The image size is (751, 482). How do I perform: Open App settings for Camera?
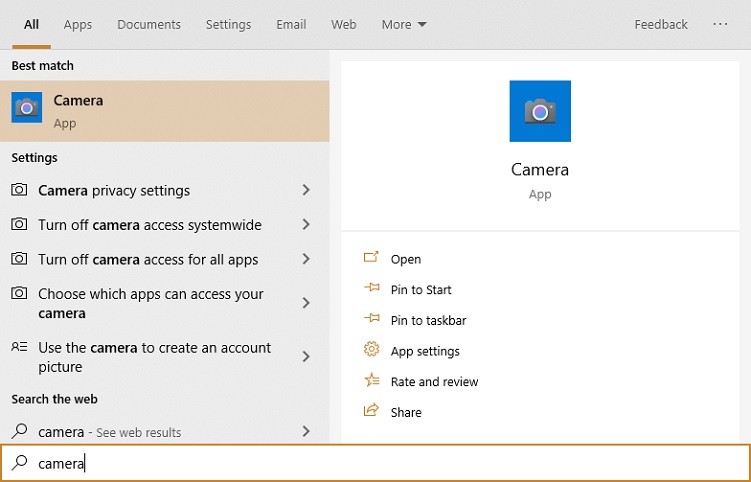coord(425,351)
